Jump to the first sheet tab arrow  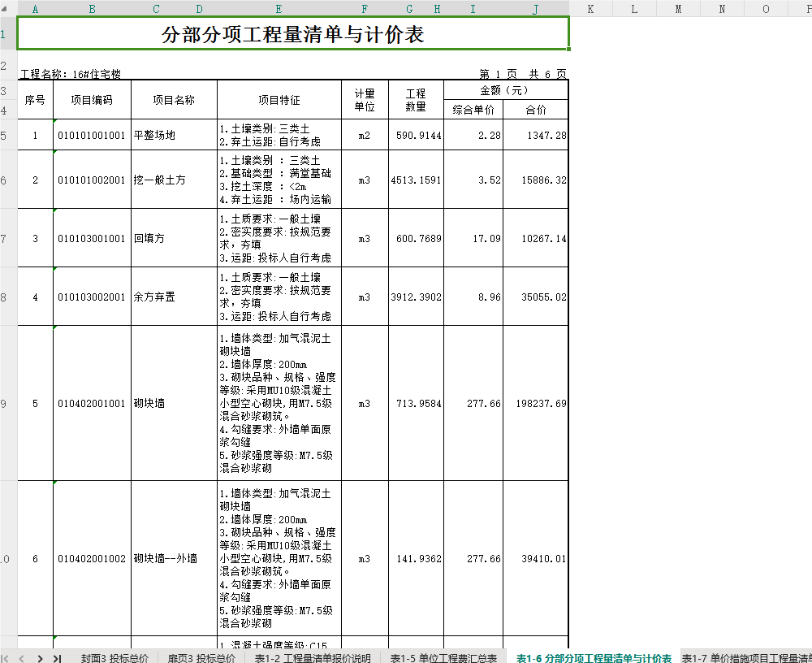coord(6,658)
